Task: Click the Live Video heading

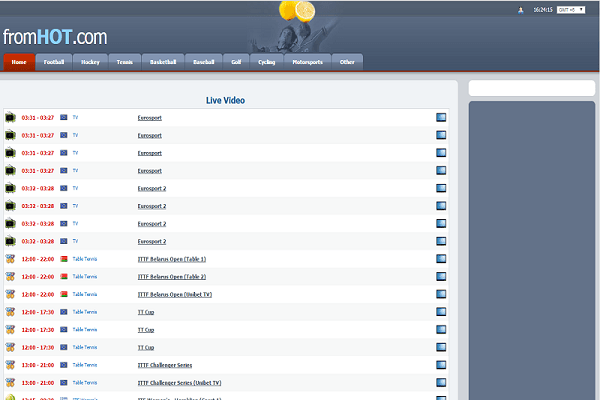Action: point(225,100)
